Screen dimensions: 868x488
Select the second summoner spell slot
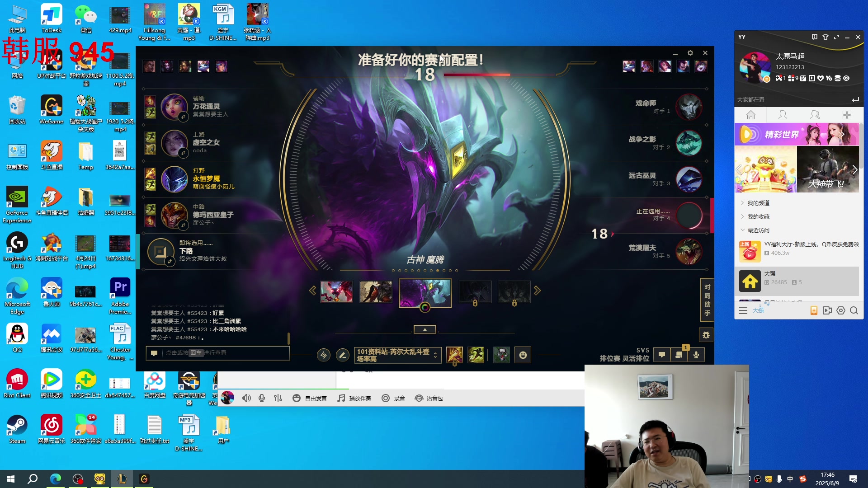[x=476, y=355]
